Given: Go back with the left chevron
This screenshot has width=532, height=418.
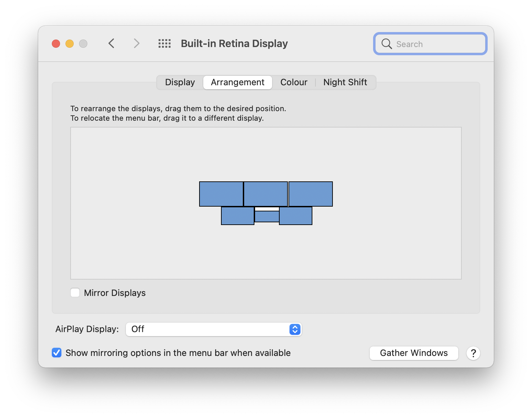Looking at the screenshot, I should click(111, 43).
